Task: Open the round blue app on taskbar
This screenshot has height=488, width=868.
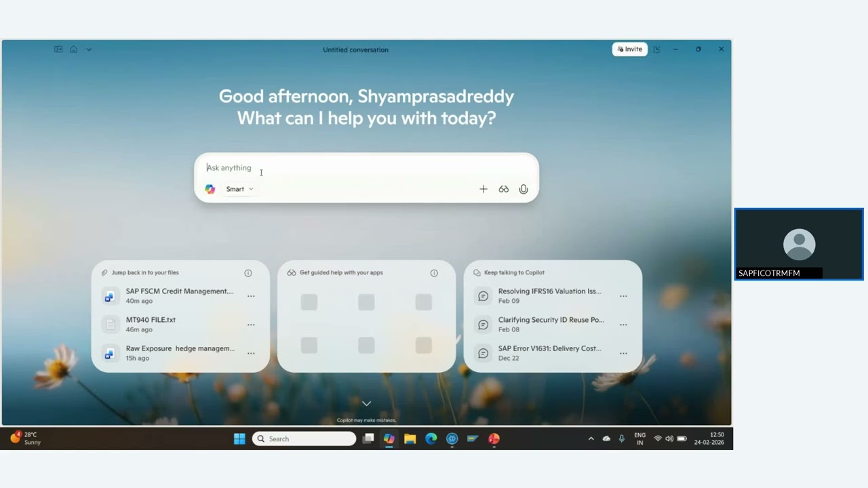Action: 452,439
